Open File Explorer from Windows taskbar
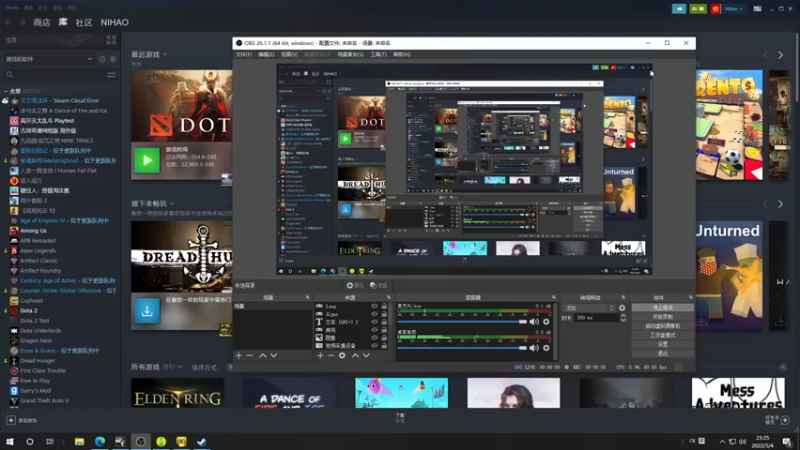This screenshot has width=800, height=450. click(79, 441)
